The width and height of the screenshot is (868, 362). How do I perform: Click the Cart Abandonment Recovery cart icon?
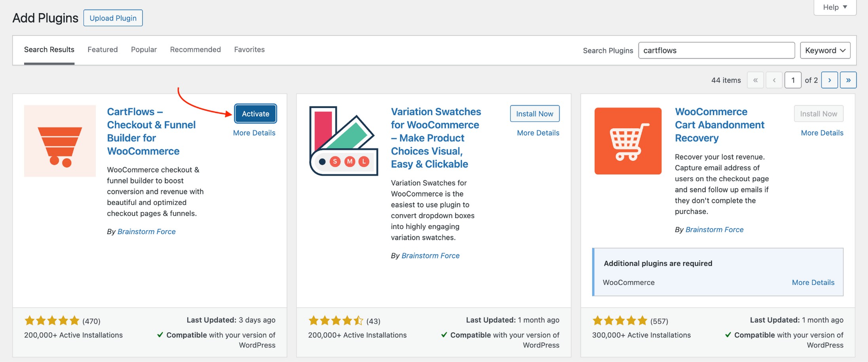[x=628, y=141]
